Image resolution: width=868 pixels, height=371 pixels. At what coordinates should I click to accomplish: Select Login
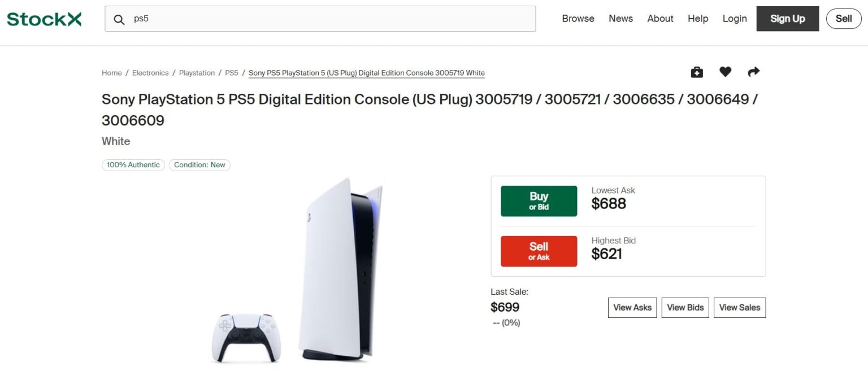coord(734,18)
